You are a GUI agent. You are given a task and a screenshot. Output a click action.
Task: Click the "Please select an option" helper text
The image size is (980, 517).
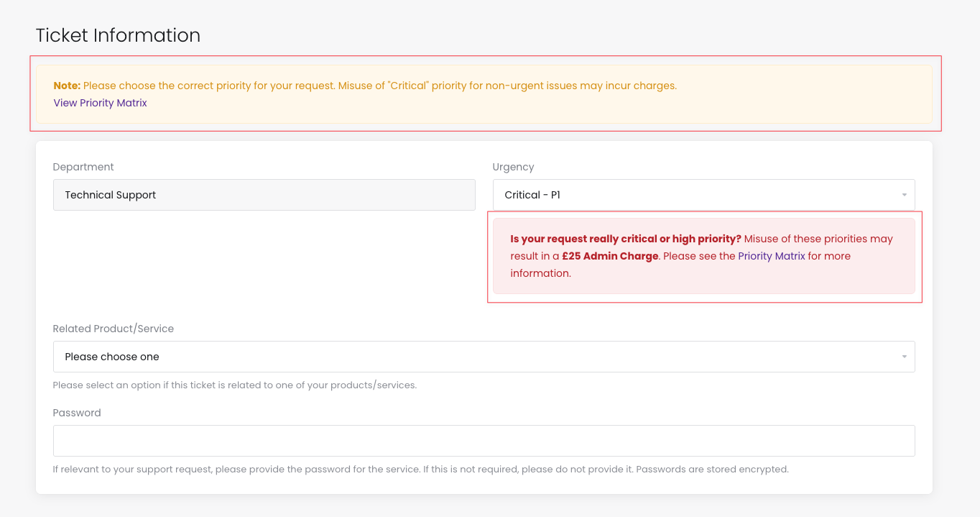[x=235, y=385]
